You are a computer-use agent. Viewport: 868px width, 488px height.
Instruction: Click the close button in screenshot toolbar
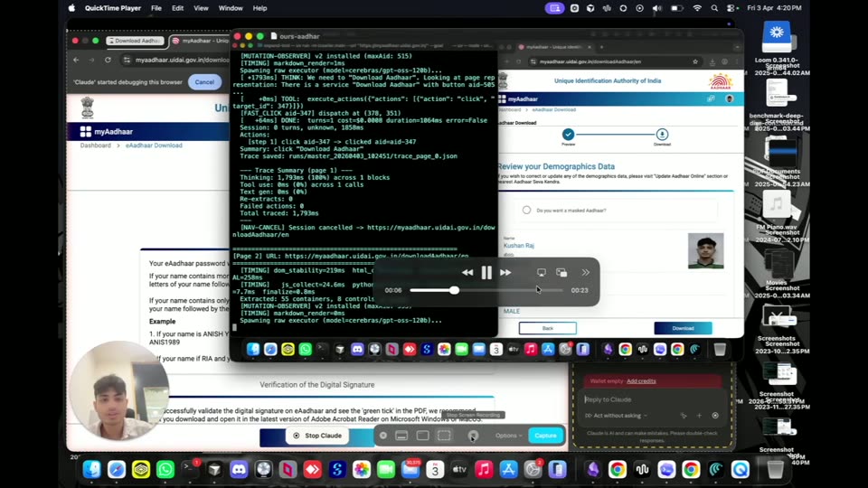coord(383,436)
